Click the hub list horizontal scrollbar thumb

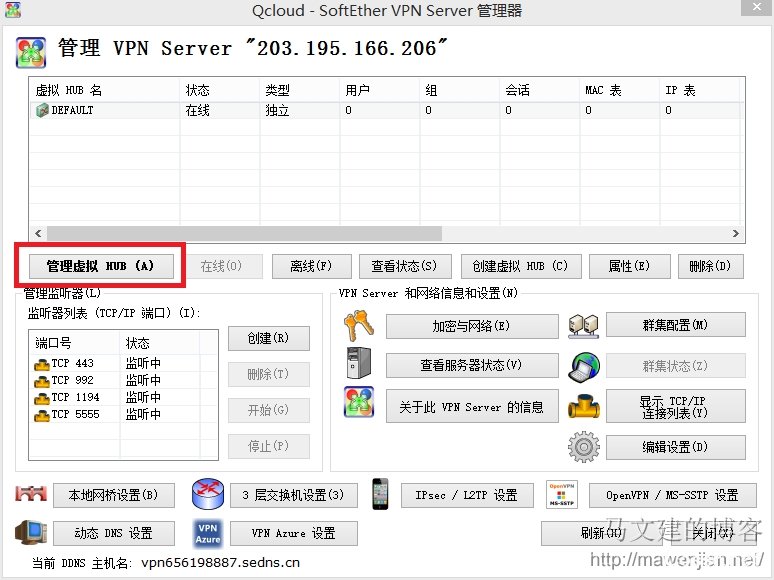coord(244,233)
